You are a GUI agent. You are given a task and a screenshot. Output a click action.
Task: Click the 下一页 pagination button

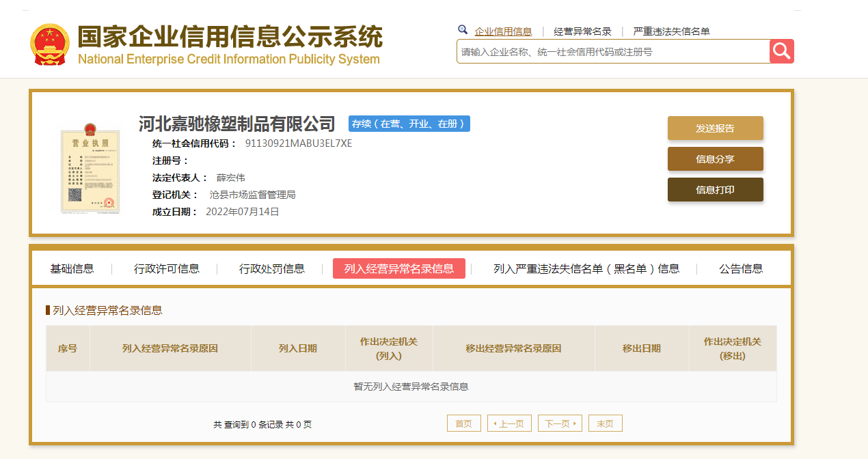tap(560, 423)
